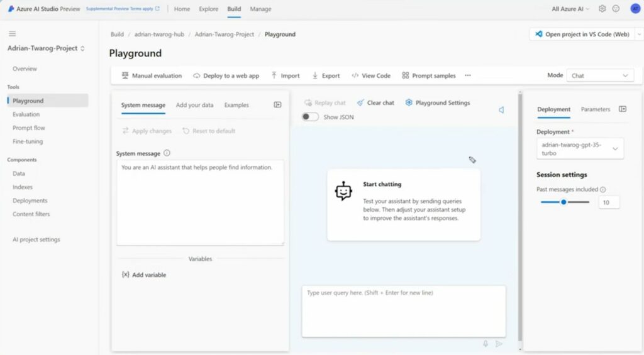This screenshot has height=355, width=644.
Task: Collapse the Deployment configuration panel icon
Action: point(623,109)
